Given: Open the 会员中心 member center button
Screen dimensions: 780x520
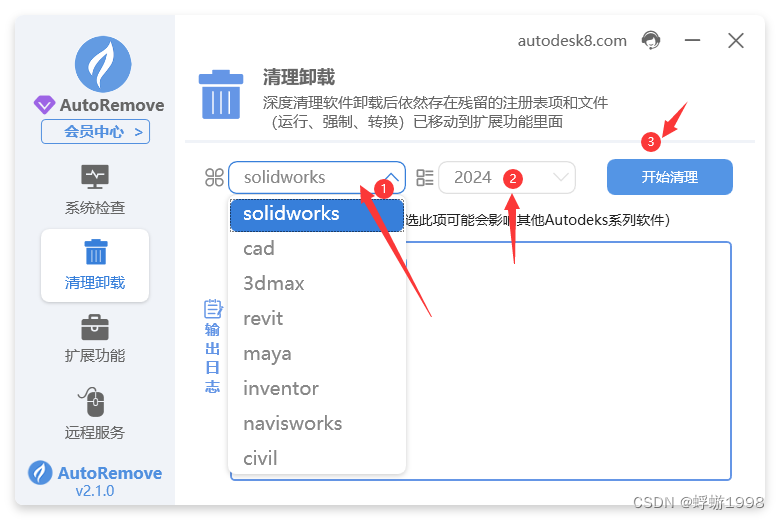Looking at the screenshot, I should coord(96,132).
